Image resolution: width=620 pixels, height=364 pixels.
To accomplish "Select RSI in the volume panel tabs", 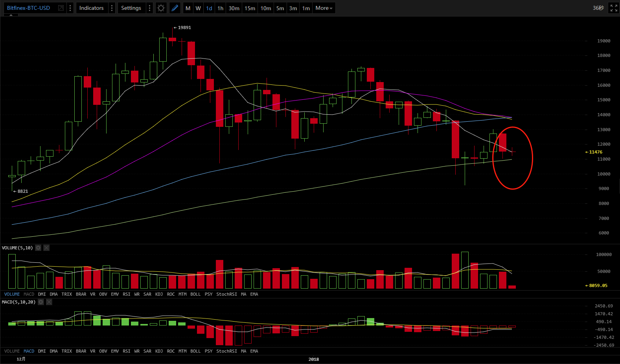I will [126, 294].
